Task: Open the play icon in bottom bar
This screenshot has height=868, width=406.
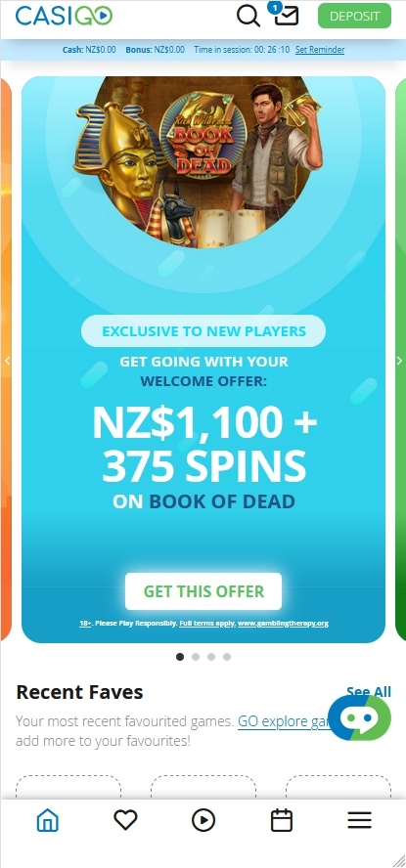Action: point(203,820)
